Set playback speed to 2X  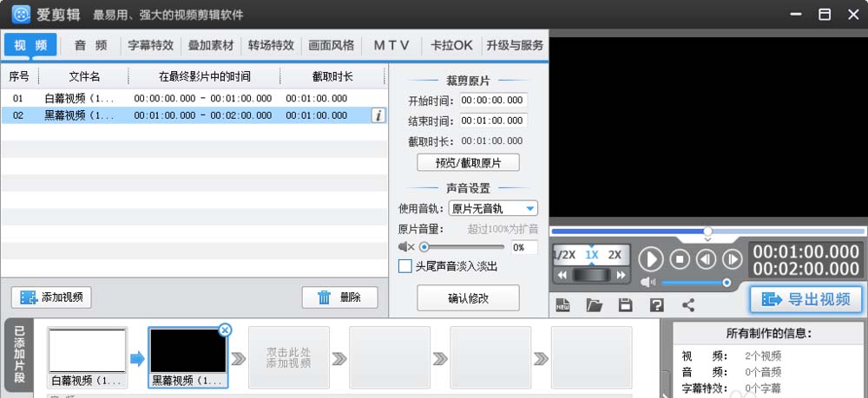pos(615,255)
